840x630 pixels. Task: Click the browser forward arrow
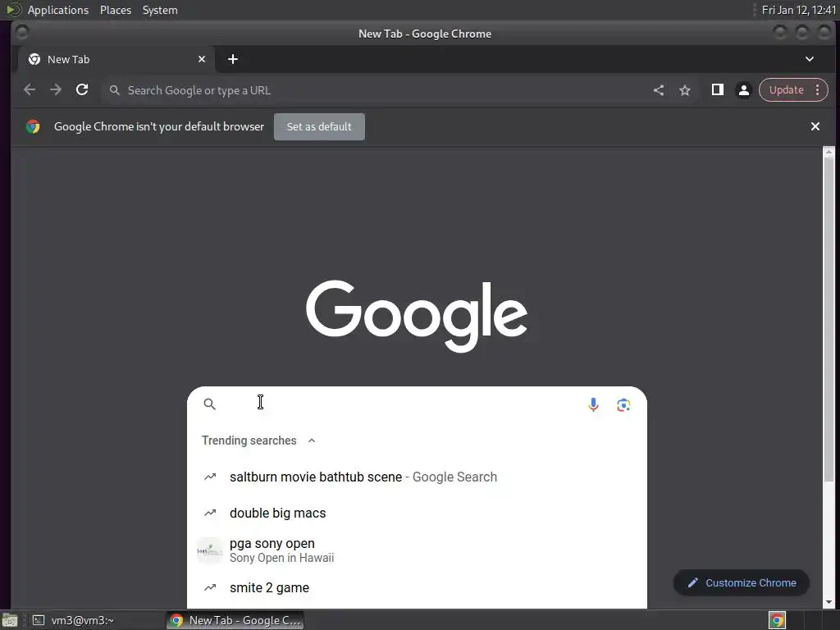[x=56, y=90]
